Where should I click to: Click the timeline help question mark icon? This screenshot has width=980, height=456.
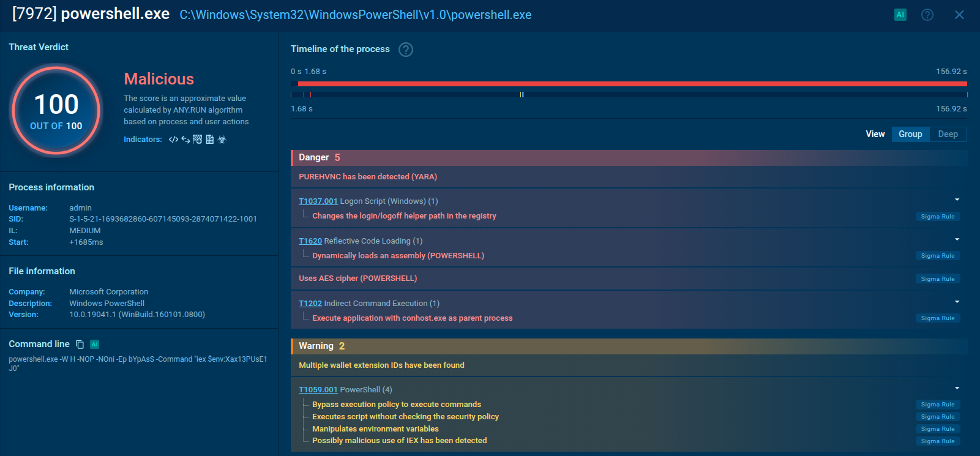406,50
